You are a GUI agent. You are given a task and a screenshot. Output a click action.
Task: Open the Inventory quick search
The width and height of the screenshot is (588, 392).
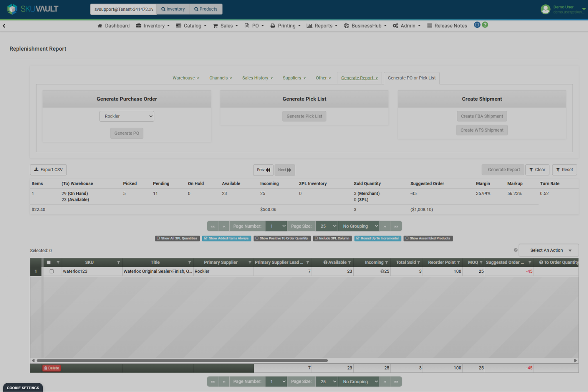[173, 9]
